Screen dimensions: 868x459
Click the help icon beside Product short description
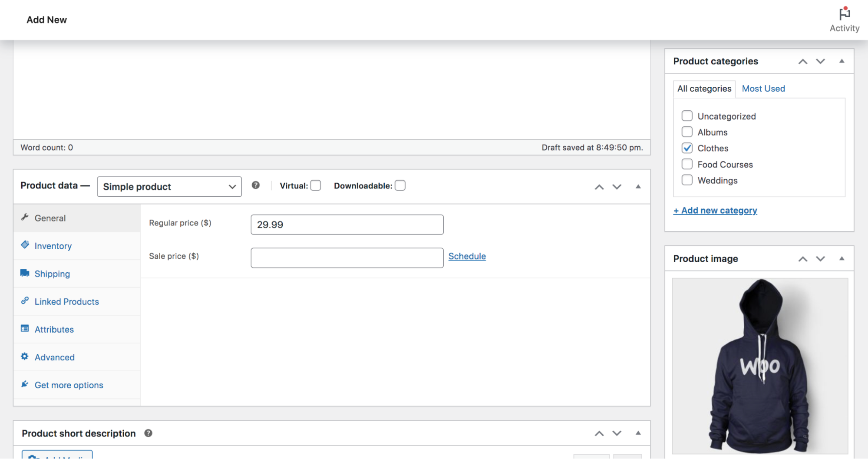click(x=148, y=433)
